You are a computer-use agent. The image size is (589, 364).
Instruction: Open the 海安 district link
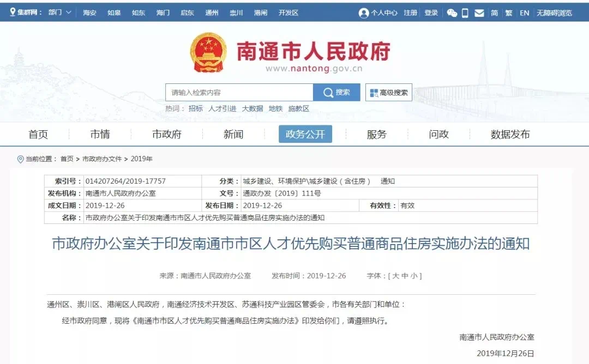[x=89, y=13]
